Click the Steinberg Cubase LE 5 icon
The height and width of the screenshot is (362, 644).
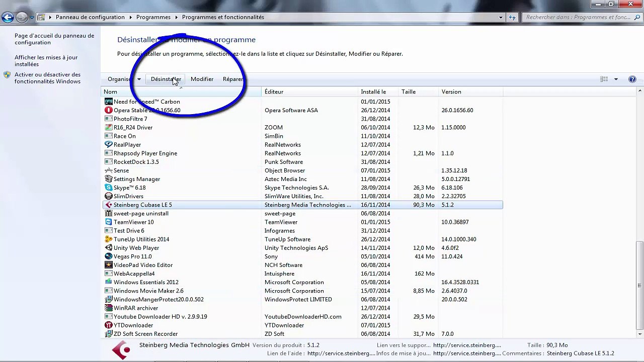pos(109,205)
